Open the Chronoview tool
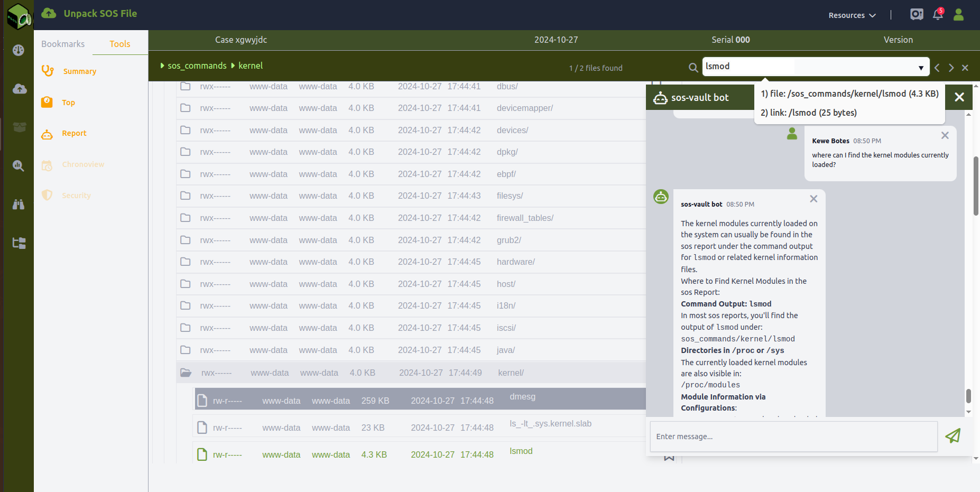 pos(83,164)
